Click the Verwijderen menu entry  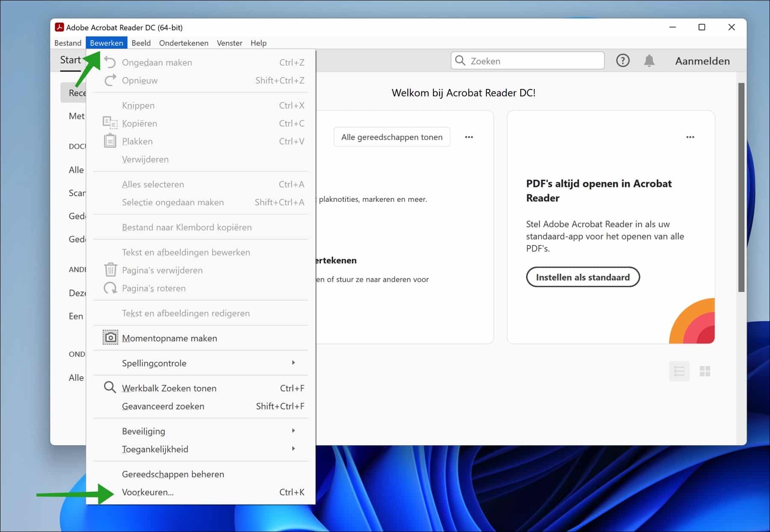click(x=201, y=159)
